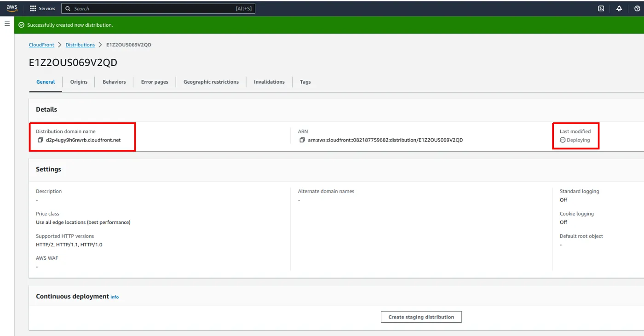Click the success check icon in banner
Screen dimensions: 644x336
point(21,25)
